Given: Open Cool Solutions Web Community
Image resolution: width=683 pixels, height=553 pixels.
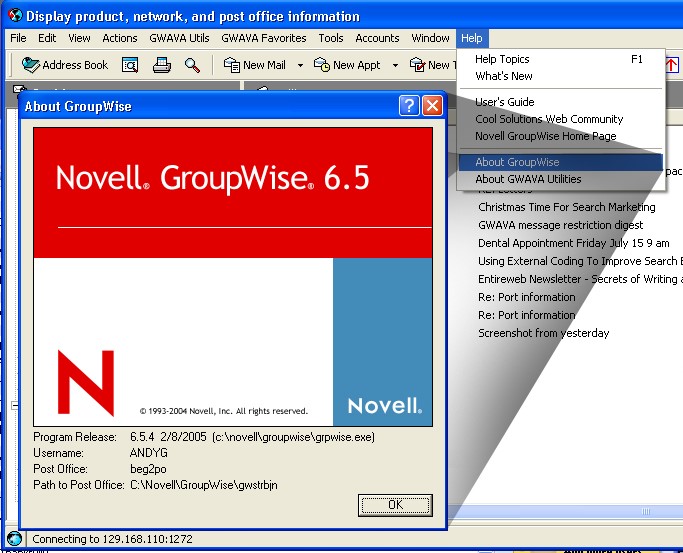Looking at the screenshot, I should (561, 119).
